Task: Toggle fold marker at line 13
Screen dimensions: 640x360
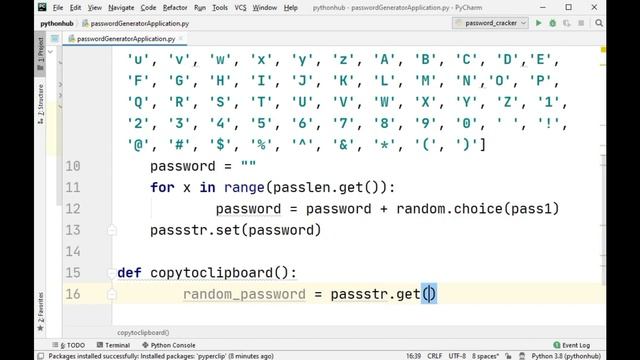Action: pos(112,230)
